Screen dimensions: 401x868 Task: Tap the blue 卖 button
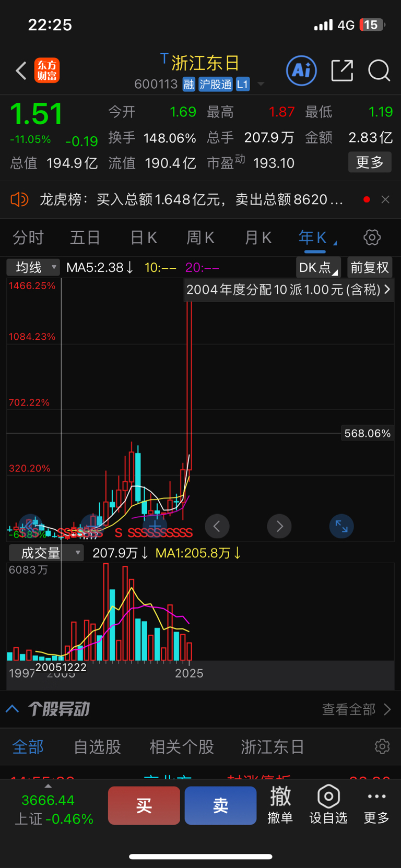point(220,805)
